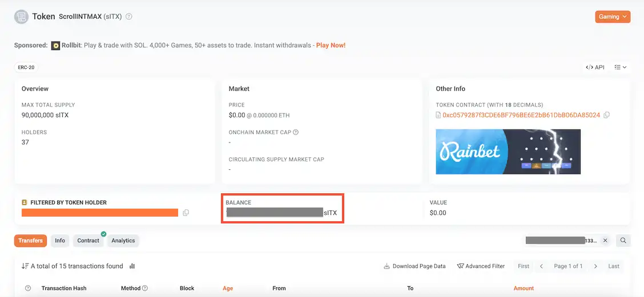Open the chart icon after transactions found
The image size is (644, 297).
(132, 266)
